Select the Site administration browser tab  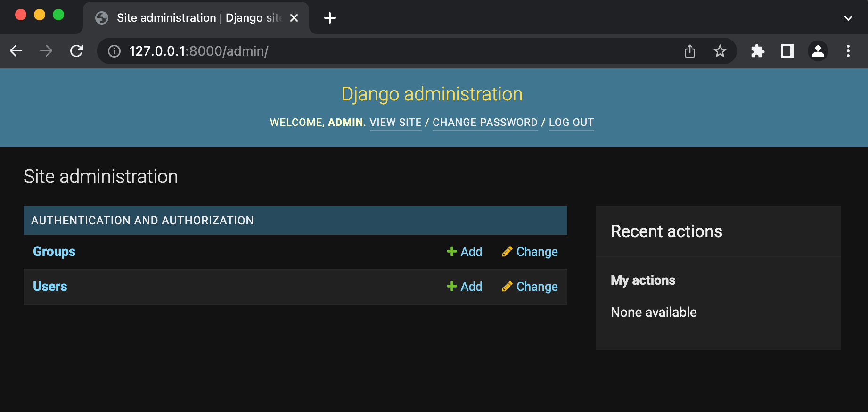(x=196, y=18)
